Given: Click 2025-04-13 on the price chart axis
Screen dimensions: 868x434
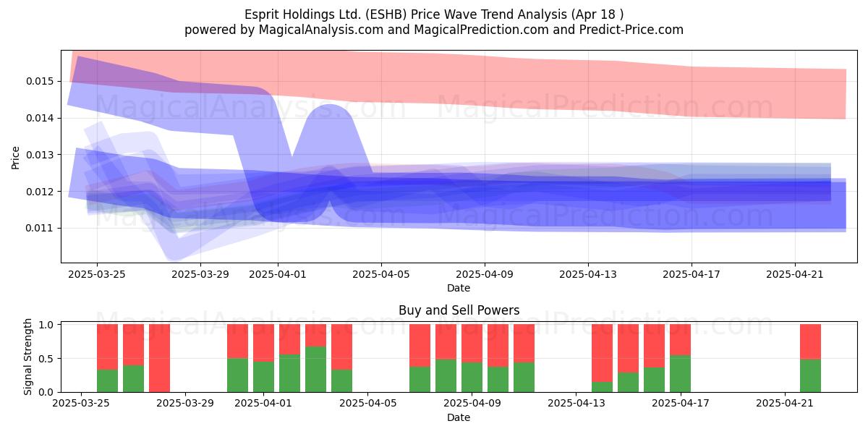Looking at the screenshot, I should tap(588, 275).
